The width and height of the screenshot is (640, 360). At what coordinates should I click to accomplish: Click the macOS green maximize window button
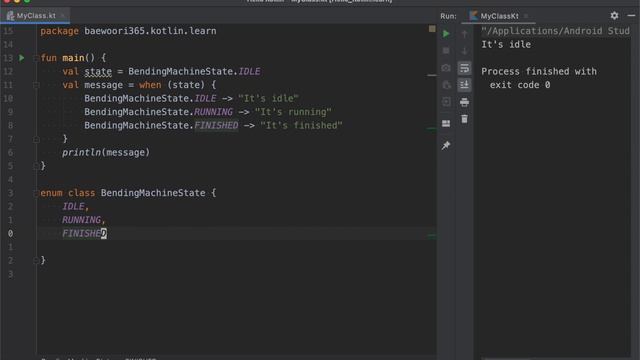click(x=27, y=1)
